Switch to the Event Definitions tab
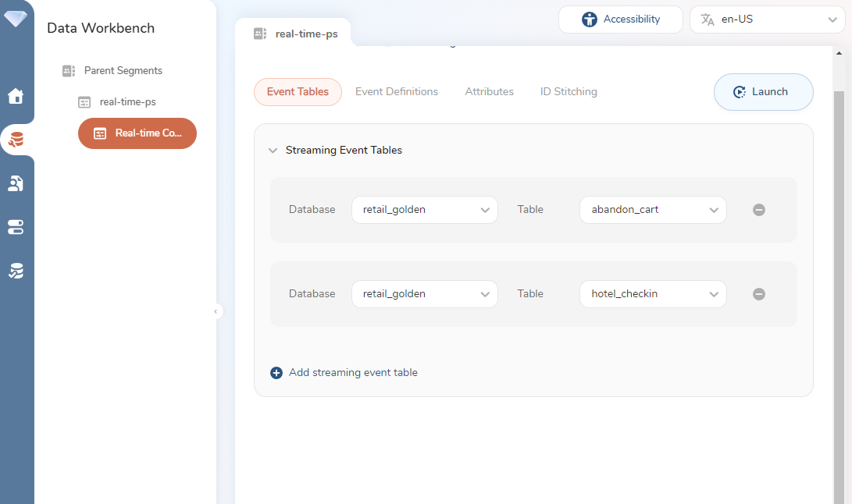 coord(397,92)
